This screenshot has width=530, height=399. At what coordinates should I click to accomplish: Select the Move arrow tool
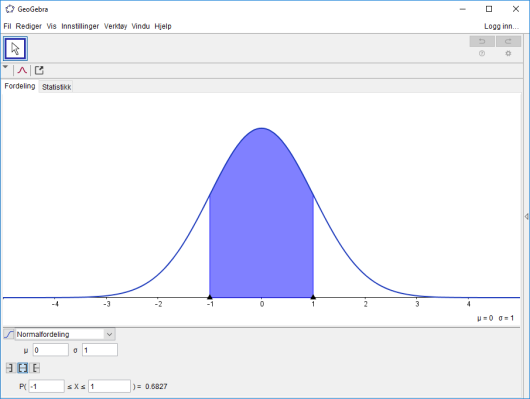coord(15,49)
